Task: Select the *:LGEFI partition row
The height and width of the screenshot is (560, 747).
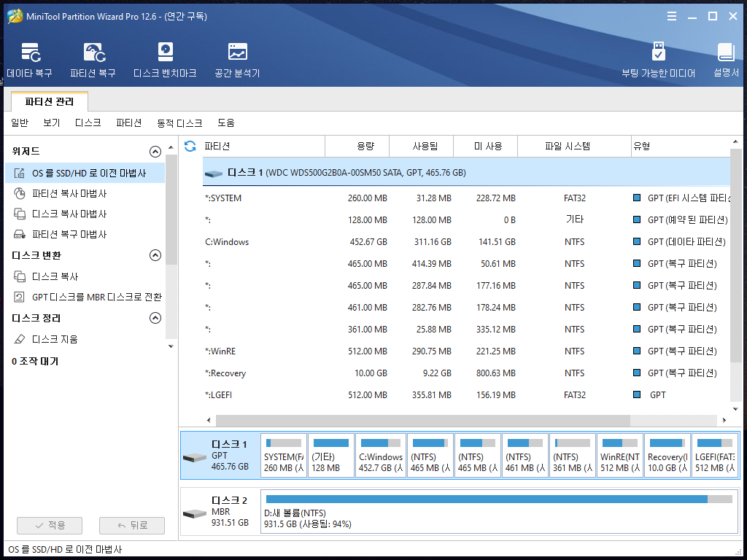Action: pos(466,395)
